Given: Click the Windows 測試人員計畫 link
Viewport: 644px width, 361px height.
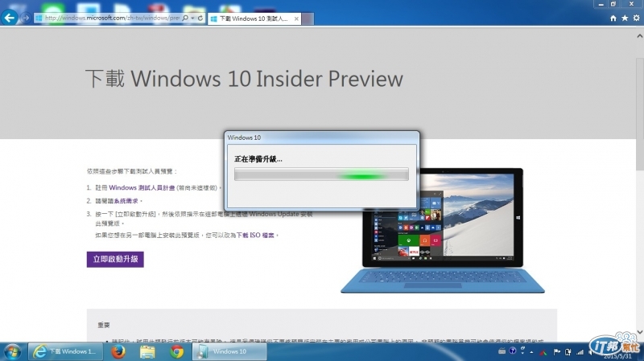Looking at the screenshot, I should tap(142, 188).
